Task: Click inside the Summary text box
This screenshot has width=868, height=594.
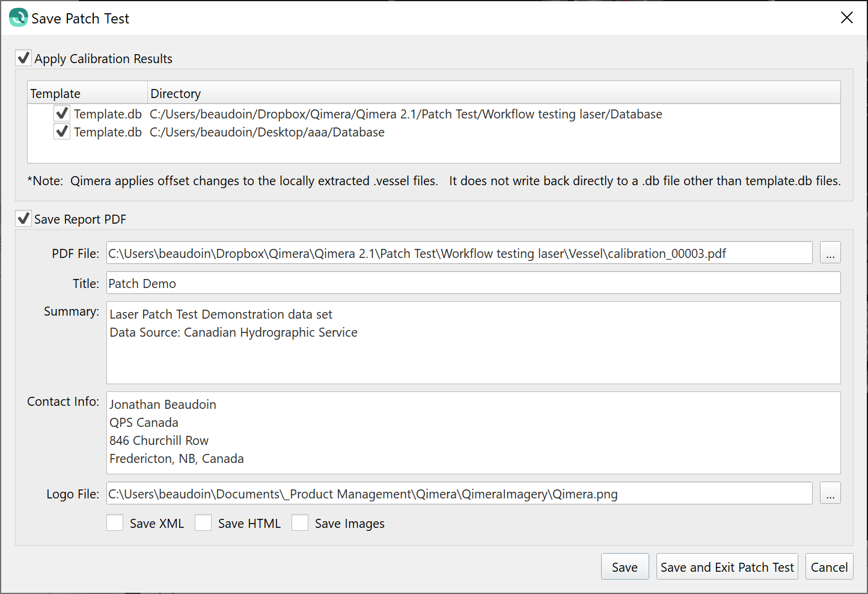Action: click(473, 343)
